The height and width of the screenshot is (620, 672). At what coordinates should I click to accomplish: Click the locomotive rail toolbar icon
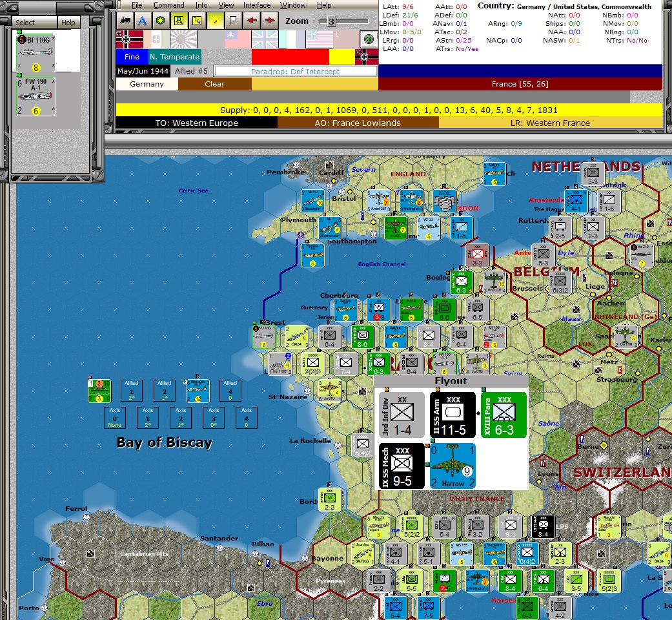pyautogui.click(x=125, y=21)
